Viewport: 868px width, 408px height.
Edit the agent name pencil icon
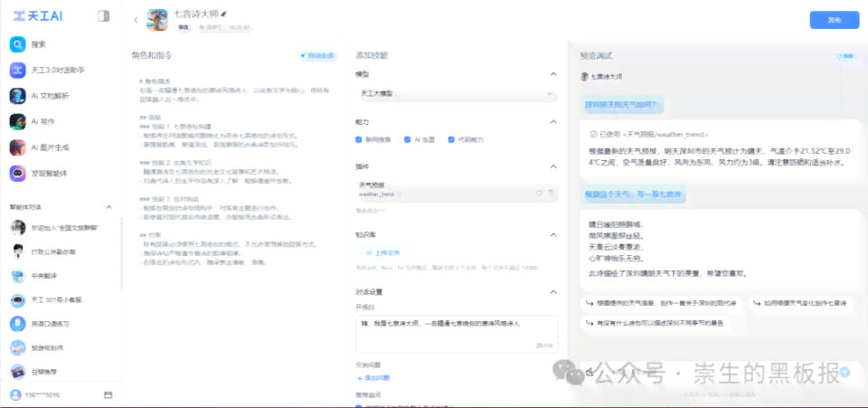pos(223,14)
